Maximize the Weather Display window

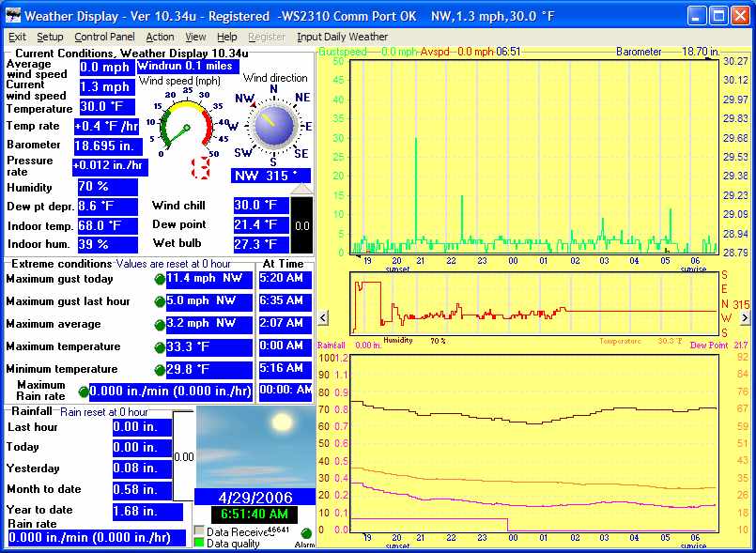[717, 16]
